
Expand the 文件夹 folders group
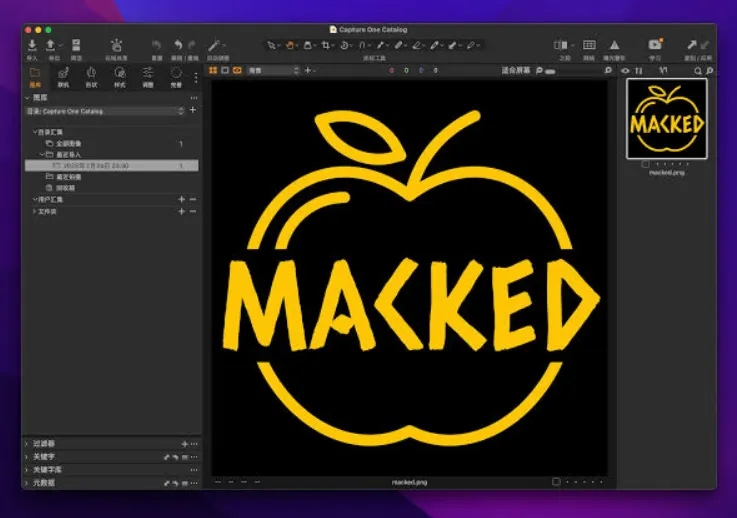[34, 212]
